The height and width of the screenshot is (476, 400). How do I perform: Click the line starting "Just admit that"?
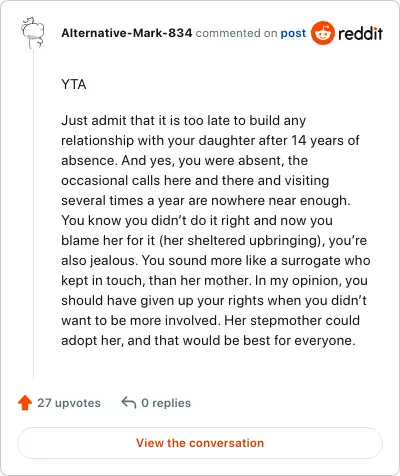tap(184, 121)
